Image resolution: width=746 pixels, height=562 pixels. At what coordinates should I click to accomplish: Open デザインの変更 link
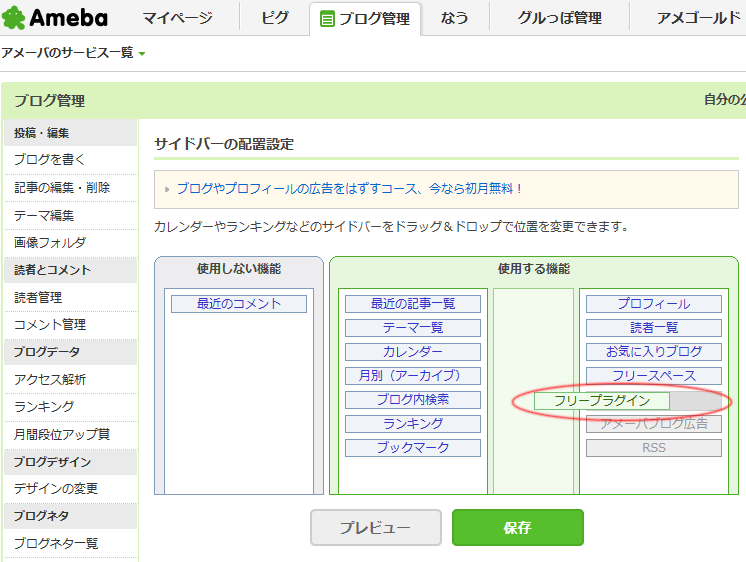[x=56, y=488]
